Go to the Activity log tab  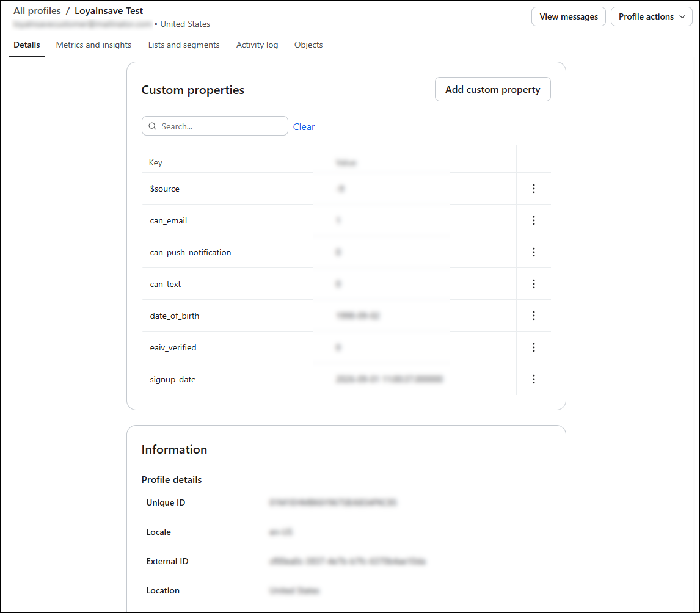pyautogui.click(x=257, y=45)
